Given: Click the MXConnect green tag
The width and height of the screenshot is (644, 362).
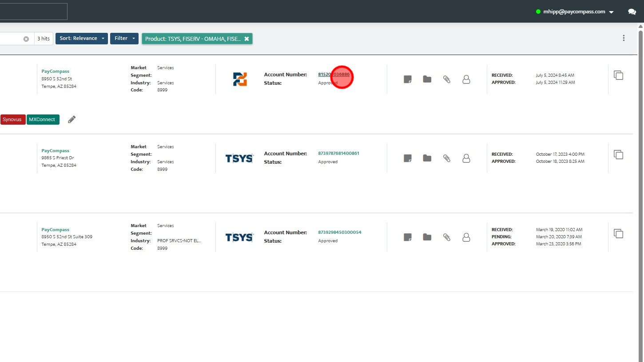Looking at the screenshot, I should 43,119.
